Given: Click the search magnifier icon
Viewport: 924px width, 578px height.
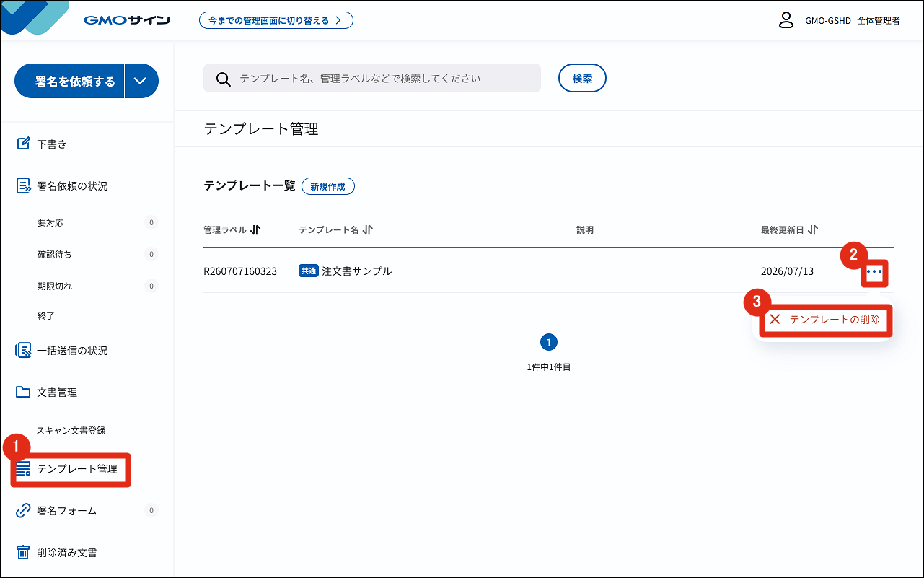Looking at the screenshot, I should pyautogui.click(x=224, y=79).
